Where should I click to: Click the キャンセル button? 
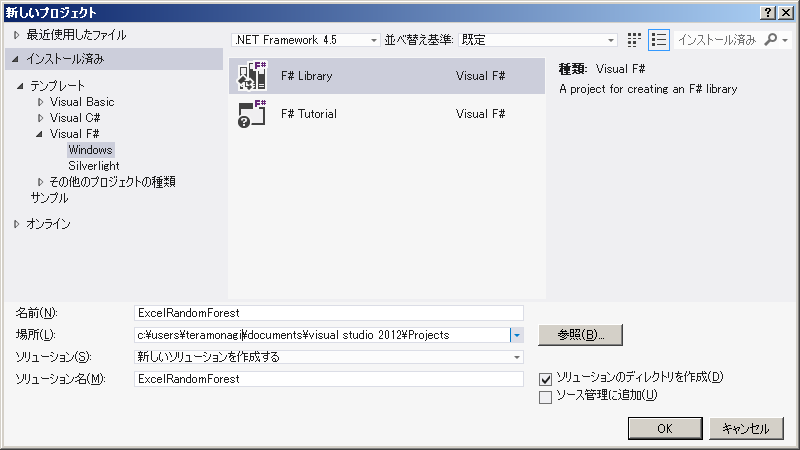click(746, 429)
